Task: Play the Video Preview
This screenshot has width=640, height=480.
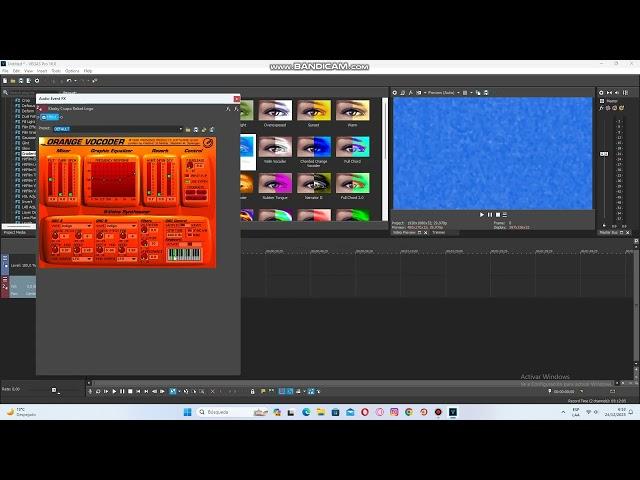Action: [482, 215]
